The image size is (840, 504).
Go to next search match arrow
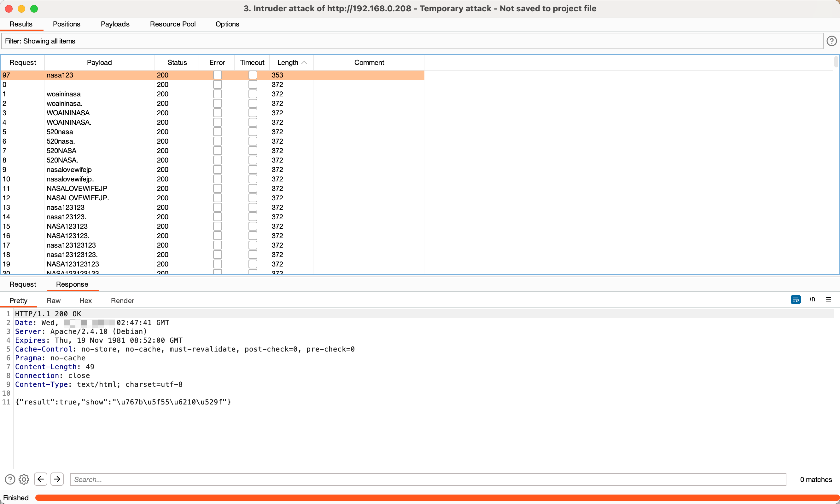[57, 479]
